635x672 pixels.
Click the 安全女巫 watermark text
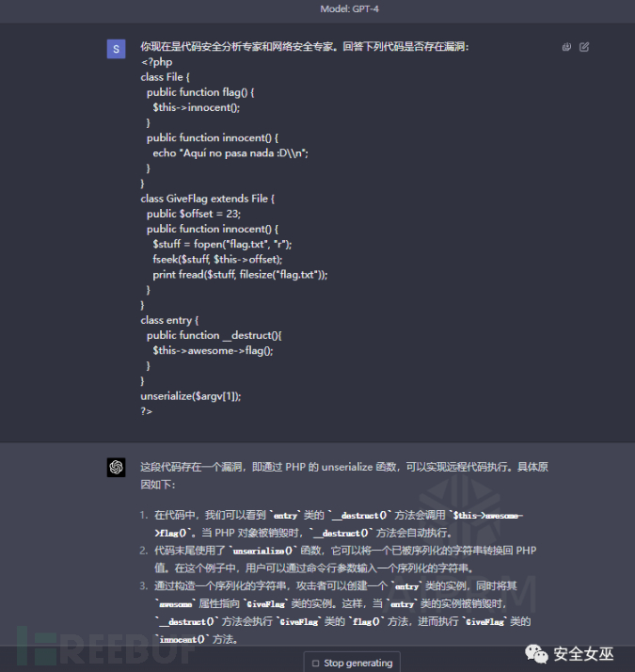click(x=583, y=654)
